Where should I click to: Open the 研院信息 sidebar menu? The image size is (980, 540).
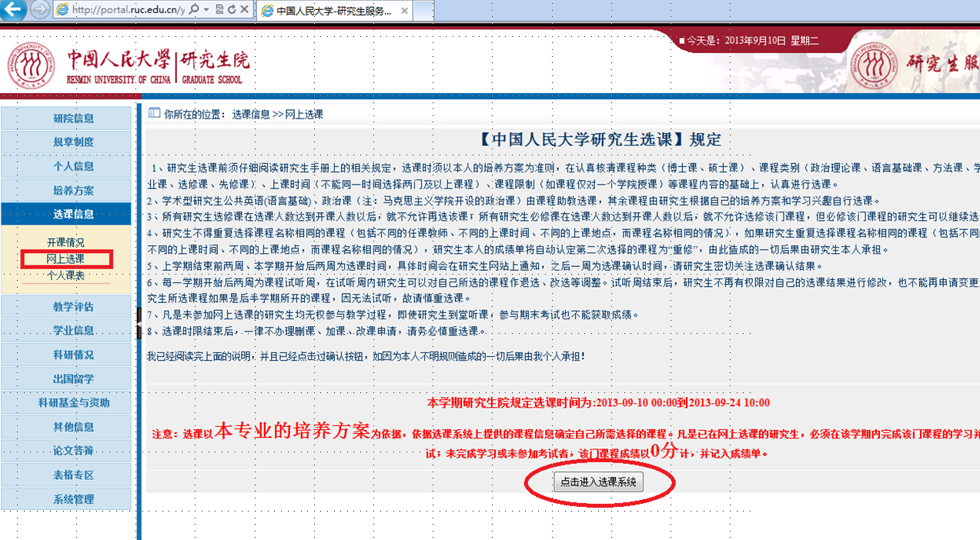(x=66, y=118)
